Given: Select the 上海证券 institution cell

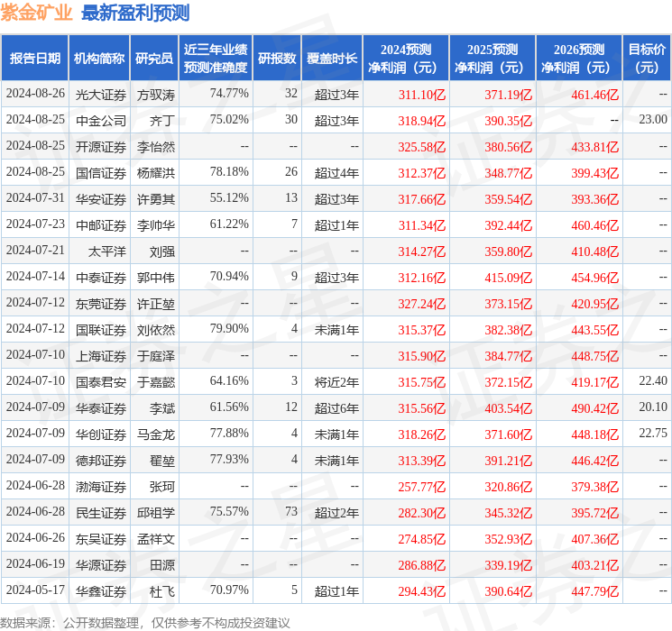Looking at the screenshot, I should [101, 355].
